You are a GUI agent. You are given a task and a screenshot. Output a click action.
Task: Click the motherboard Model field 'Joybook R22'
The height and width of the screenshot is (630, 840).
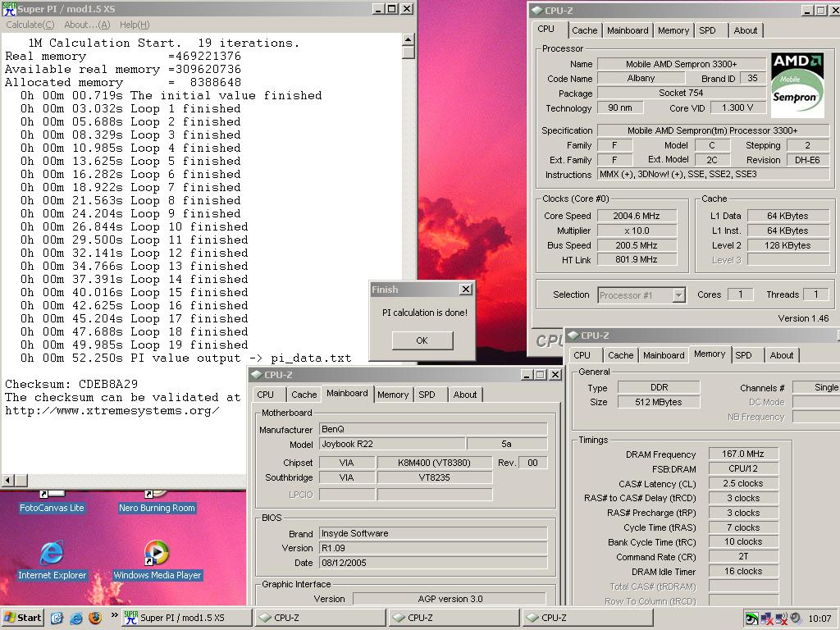click(393, 444)
